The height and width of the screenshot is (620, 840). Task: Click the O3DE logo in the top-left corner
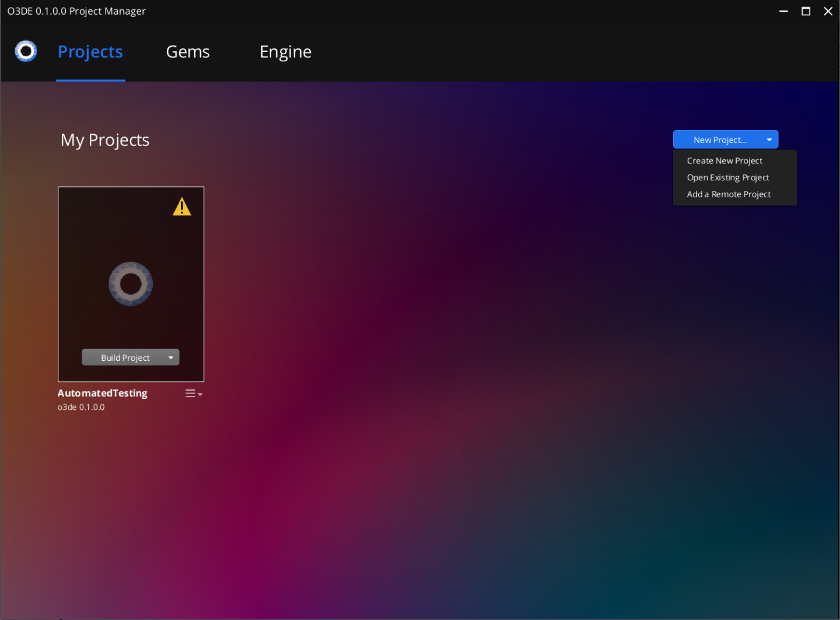25,51
